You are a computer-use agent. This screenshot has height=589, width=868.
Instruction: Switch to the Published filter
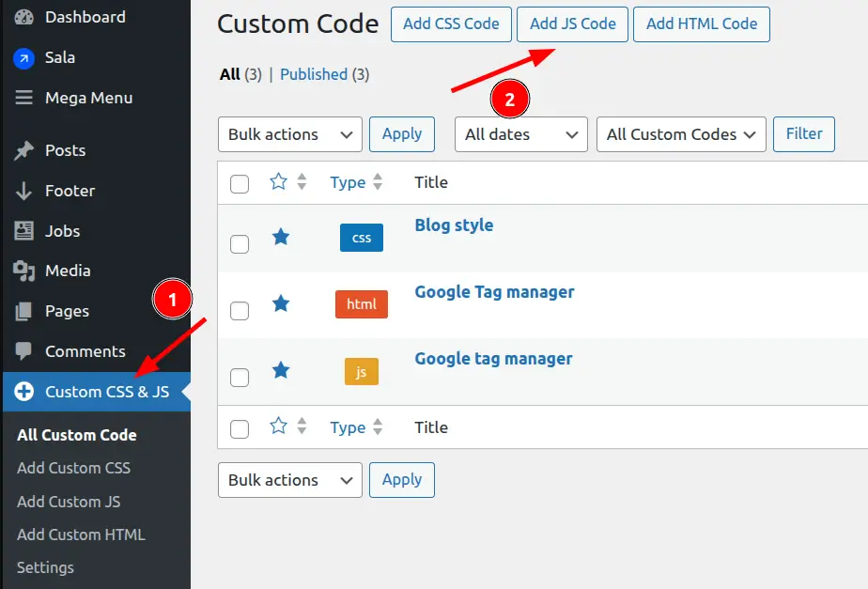click(x=314, y=73)
